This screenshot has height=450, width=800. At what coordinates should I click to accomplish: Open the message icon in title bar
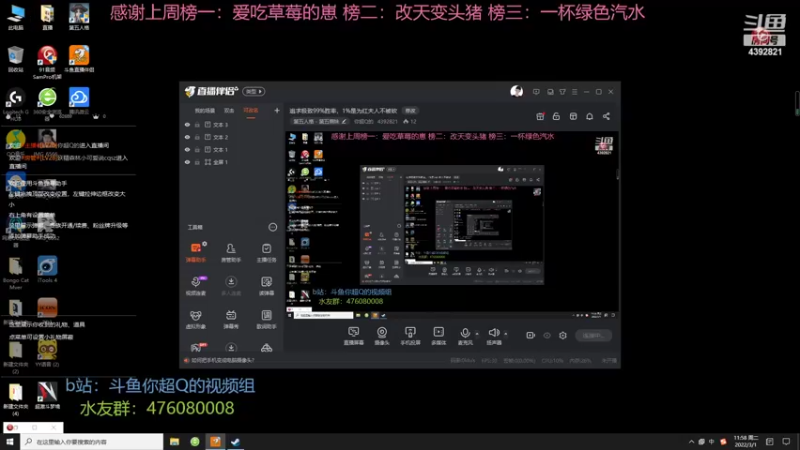[x=536, y=92]
